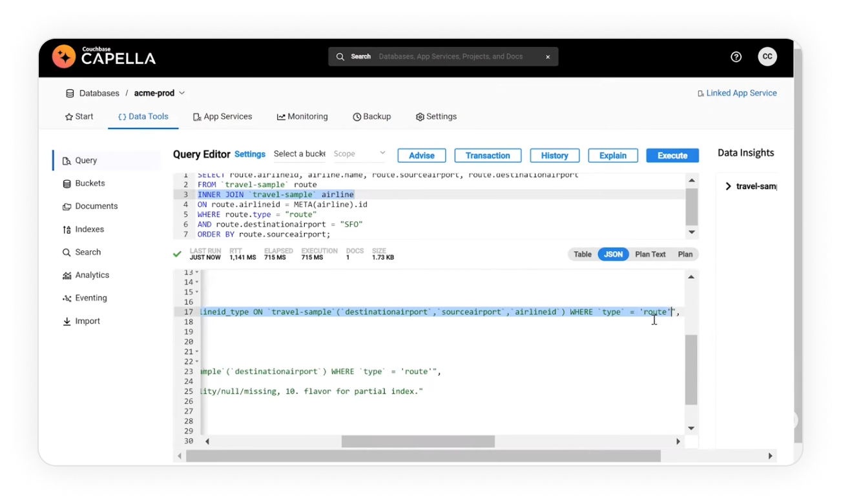
Task: Collapse JSON fold at line 14
Action: (x=197, y=283)
